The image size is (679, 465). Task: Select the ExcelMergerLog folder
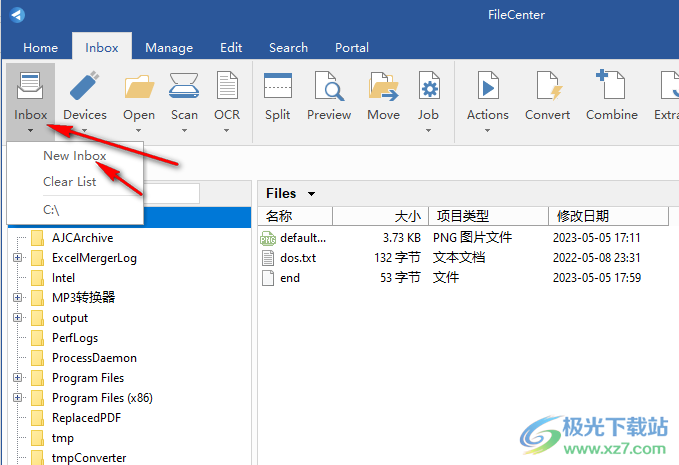pyautogui.click(x=94, y=258)
